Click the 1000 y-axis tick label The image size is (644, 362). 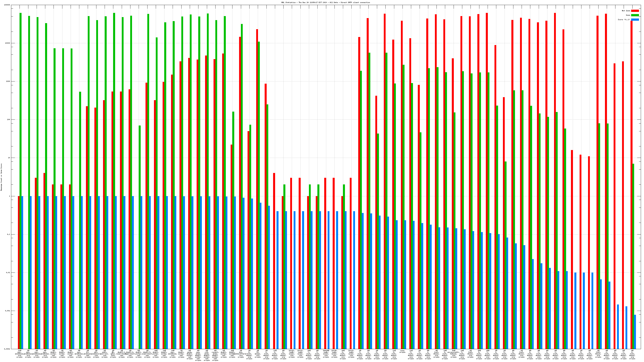8,81
